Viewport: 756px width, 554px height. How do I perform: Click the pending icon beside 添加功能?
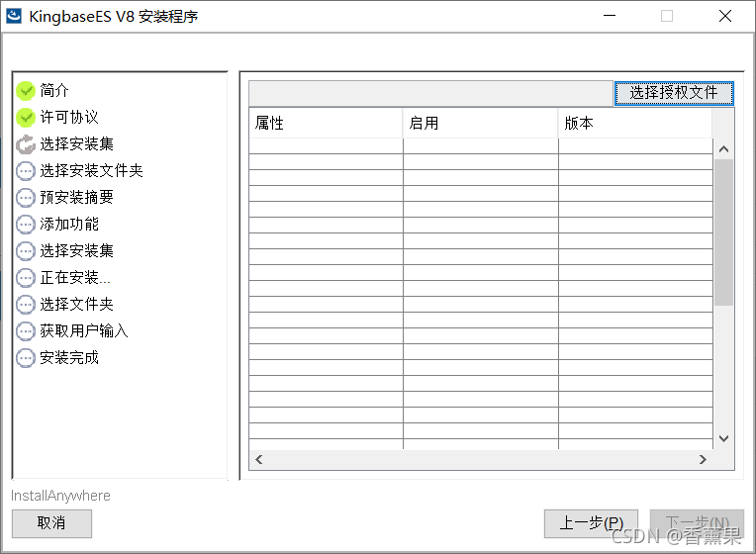click(x=26, y=225)
